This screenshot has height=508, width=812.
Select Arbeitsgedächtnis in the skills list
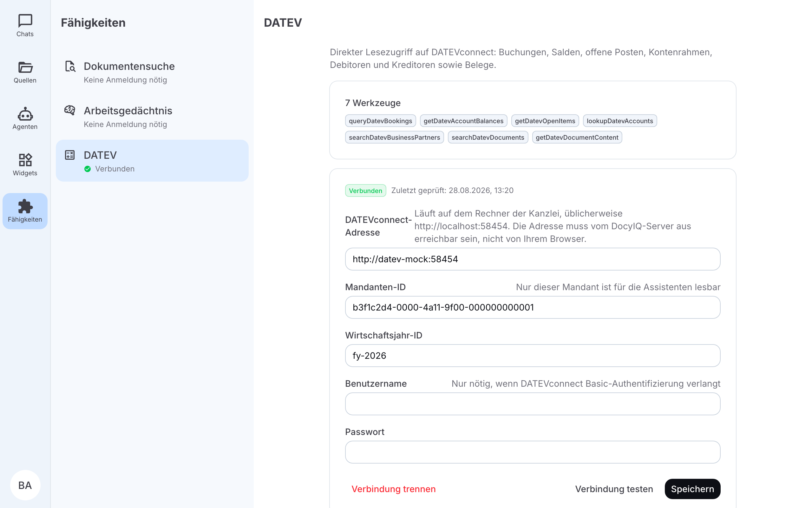(152, 117)
